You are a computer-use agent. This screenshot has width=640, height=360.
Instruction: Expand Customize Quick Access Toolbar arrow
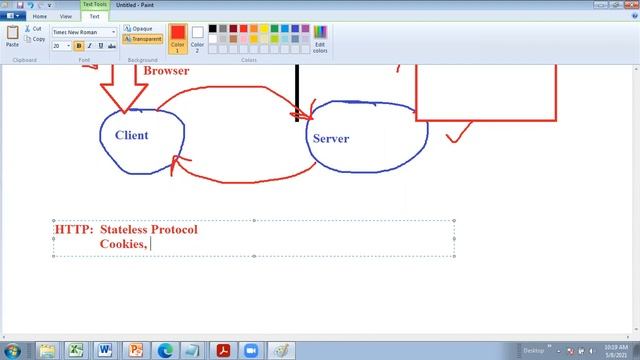tap(49, 5)
